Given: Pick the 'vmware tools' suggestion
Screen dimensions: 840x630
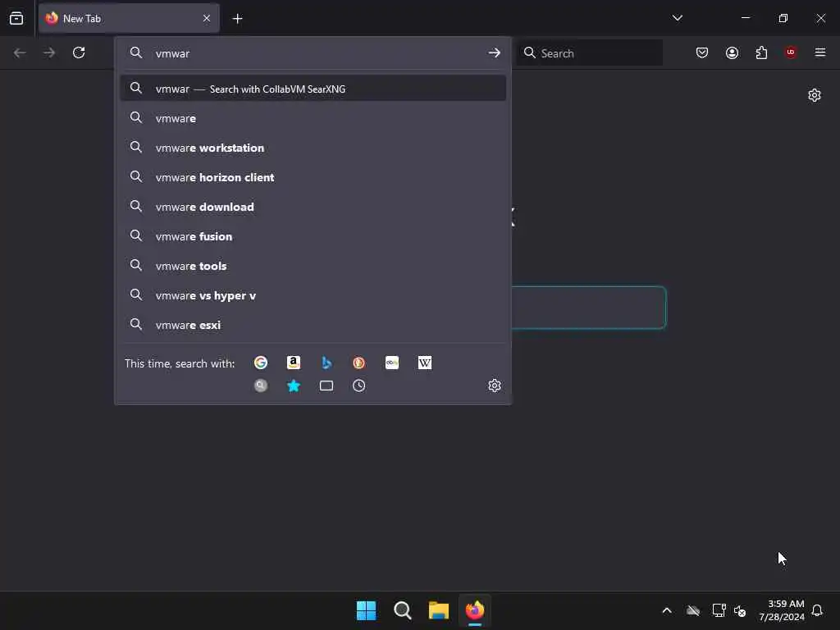Looking at the screenshot, I should 313,266.
